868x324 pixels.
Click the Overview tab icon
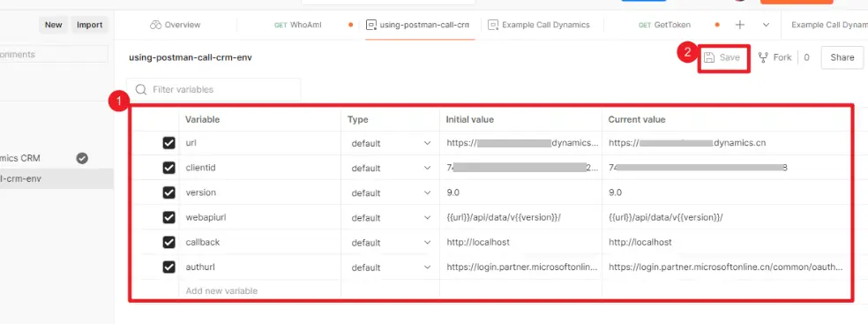pos(155,25)
